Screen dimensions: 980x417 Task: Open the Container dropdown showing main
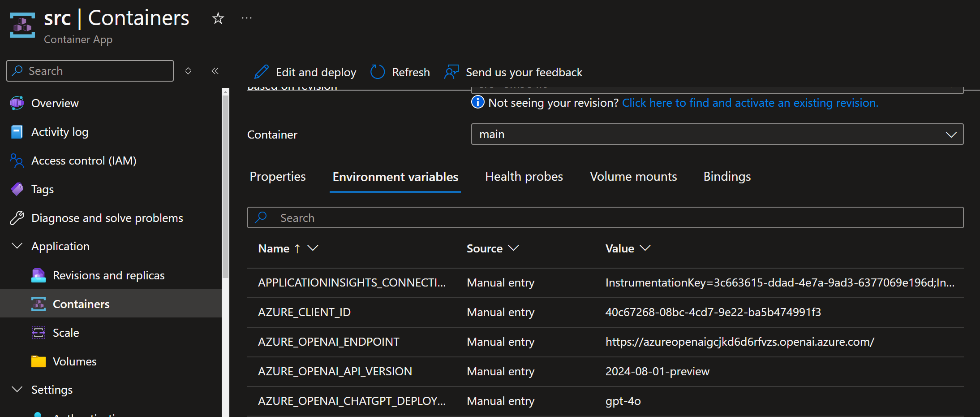[717, 134]
